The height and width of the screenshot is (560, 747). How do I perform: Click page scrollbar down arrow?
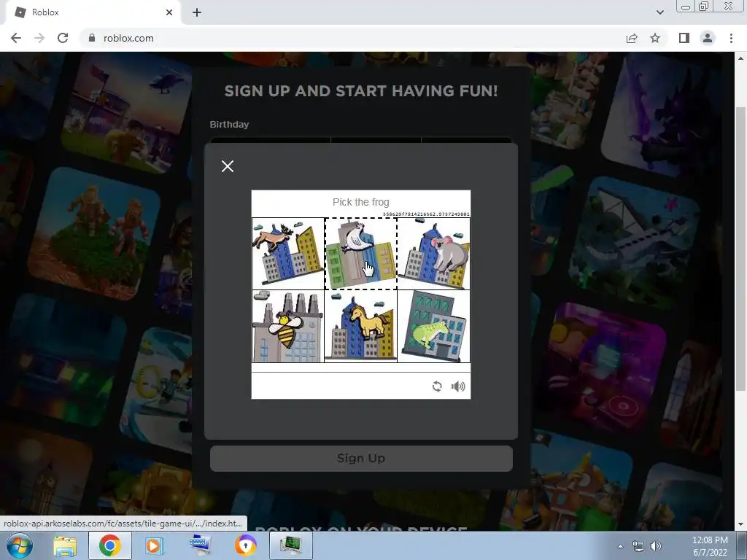(740, 525)
